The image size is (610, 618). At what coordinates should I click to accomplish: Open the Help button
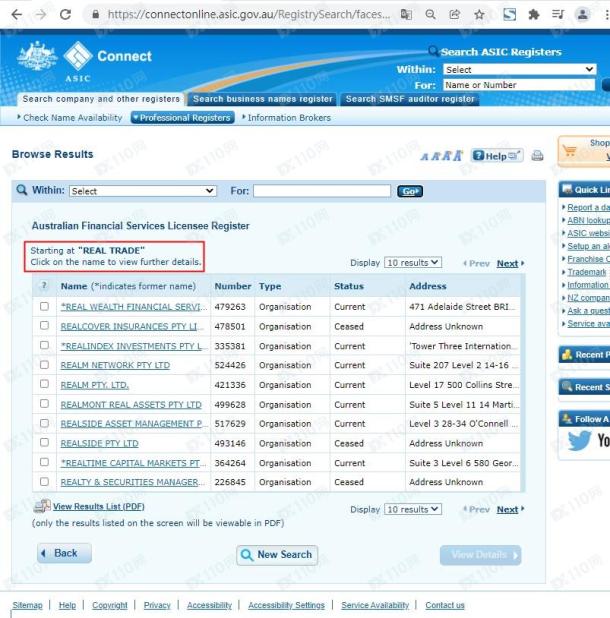click(x=497, y=156)
